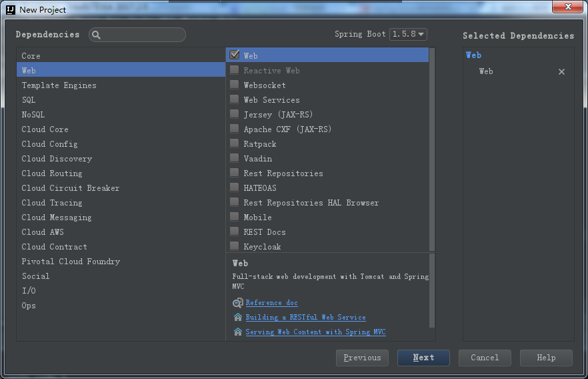Open Help for this dialog

546,358
